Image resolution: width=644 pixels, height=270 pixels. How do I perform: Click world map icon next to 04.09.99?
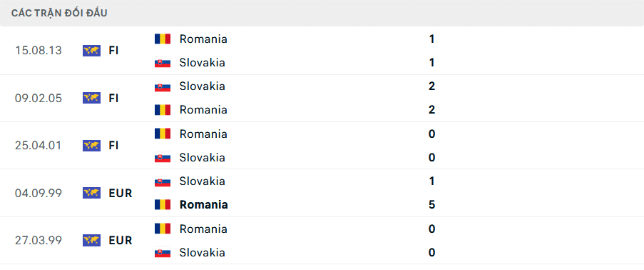pos(91,193)
